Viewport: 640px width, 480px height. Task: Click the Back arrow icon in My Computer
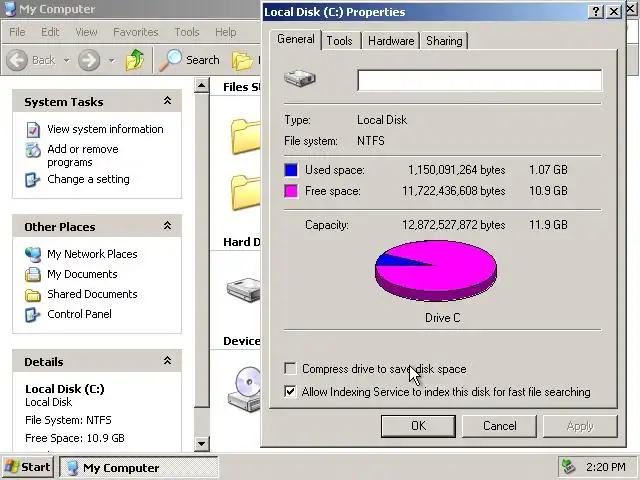[17, 60]
